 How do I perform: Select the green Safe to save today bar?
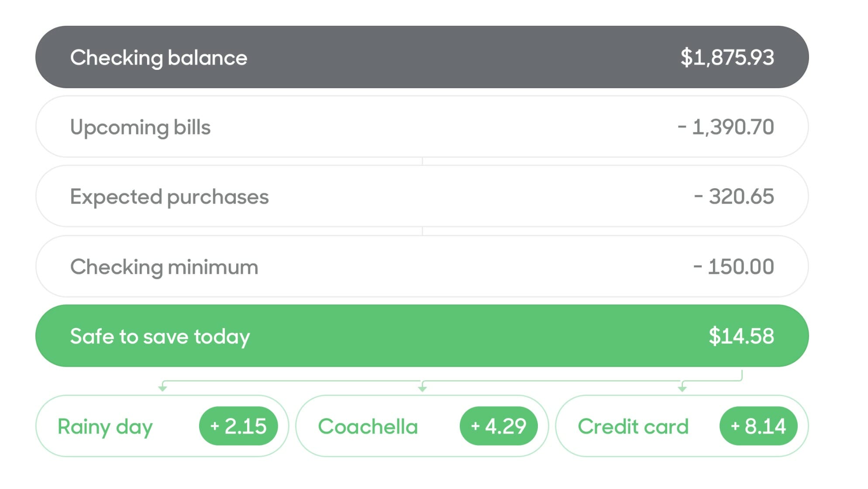tap(422, 336)
